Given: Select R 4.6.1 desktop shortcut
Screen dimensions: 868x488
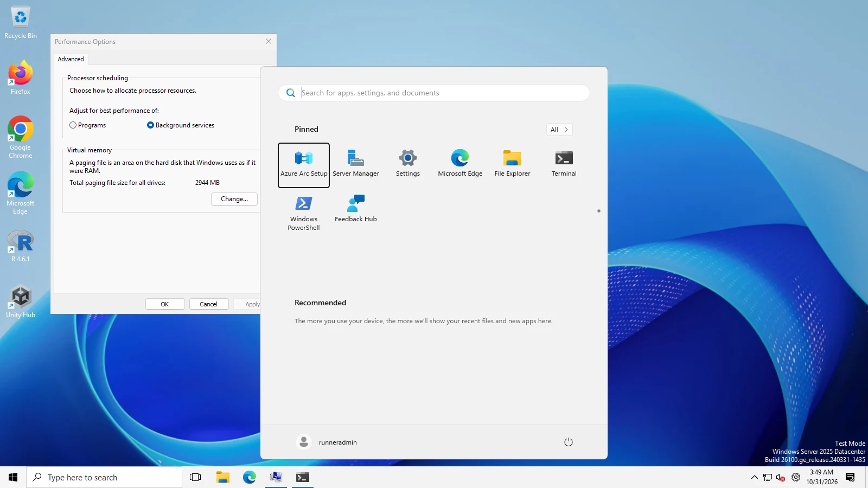Looking at the screenshot, I should 21,246.
